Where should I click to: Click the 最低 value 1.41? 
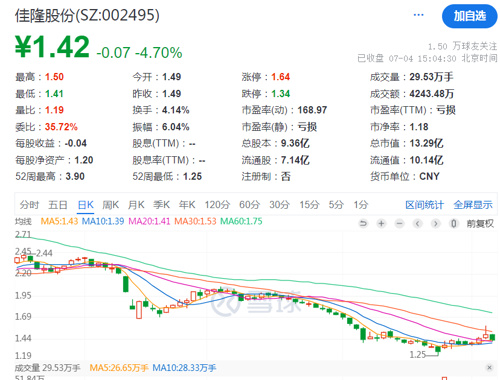[x=54, y=94]
